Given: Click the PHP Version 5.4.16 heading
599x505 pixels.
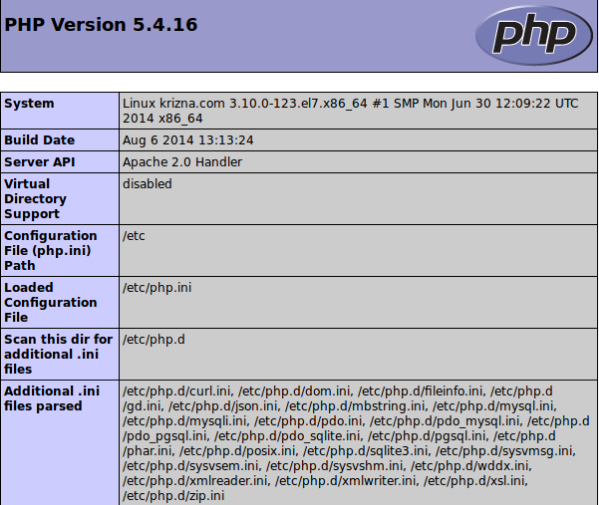Looking at the screenshot, I should point(101,25).
